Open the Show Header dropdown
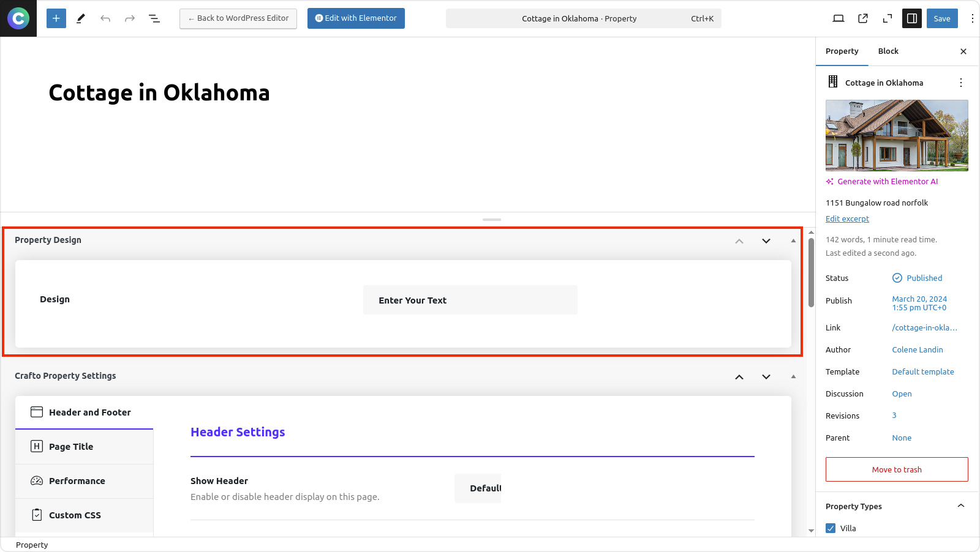This screenshot has width=980, height=552. click(x=478, y=488)
